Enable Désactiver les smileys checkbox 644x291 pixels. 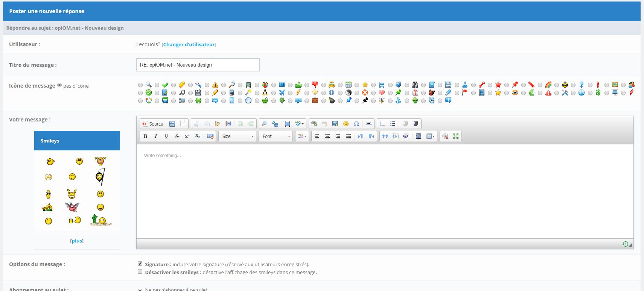coord(140,272)
